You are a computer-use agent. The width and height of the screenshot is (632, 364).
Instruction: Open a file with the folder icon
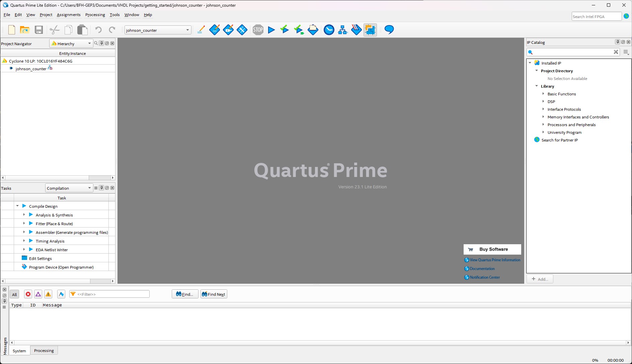click(25, 30)
